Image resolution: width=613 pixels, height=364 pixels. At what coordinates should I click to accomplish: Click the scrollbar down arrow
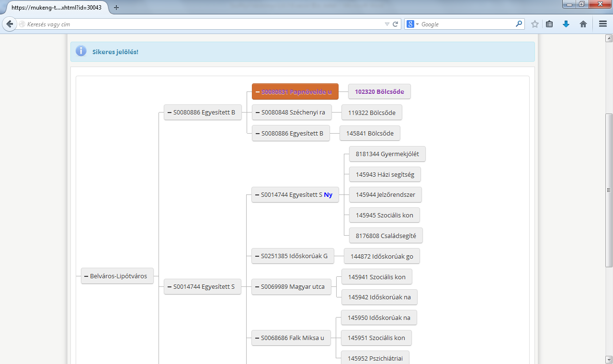tap(609, 359)
